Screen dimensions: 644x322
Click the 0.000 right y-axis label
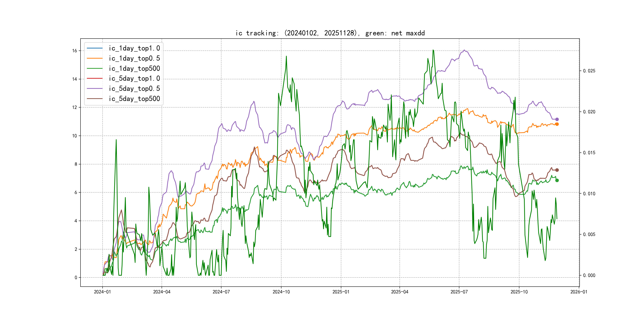(589, 275)
